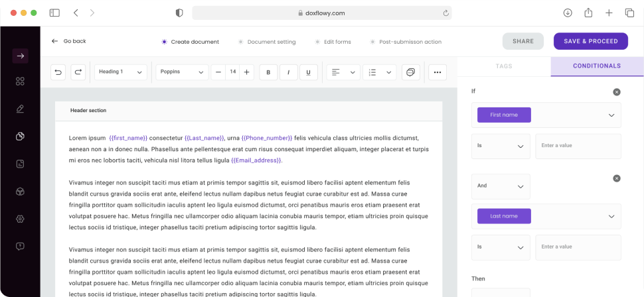Click value field for First name condition
Image resolution: width=644 pixels, height=297 pixels.
point(578,146)
